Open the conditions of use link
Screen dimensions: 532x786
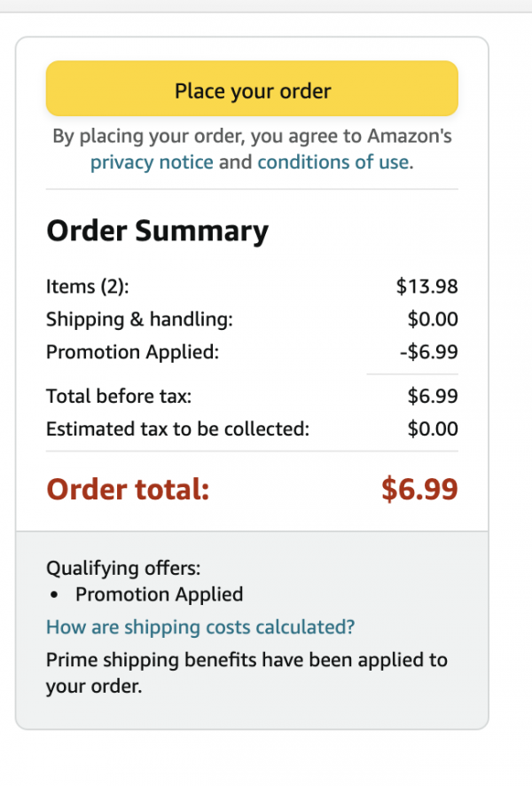[x=333, y=162]
